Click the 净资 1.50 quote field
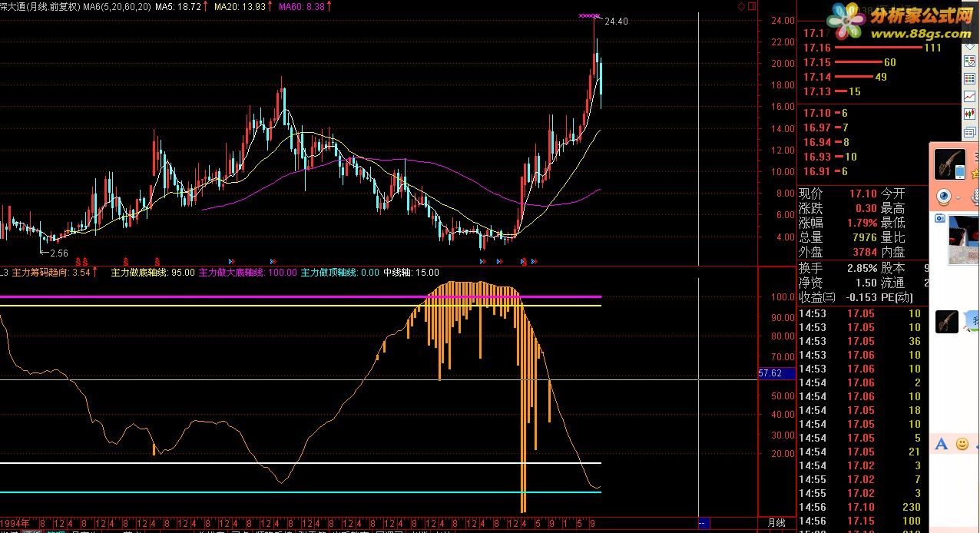Image resolution: width=980 pixels, height=533 pixels. tap(838, 283)
